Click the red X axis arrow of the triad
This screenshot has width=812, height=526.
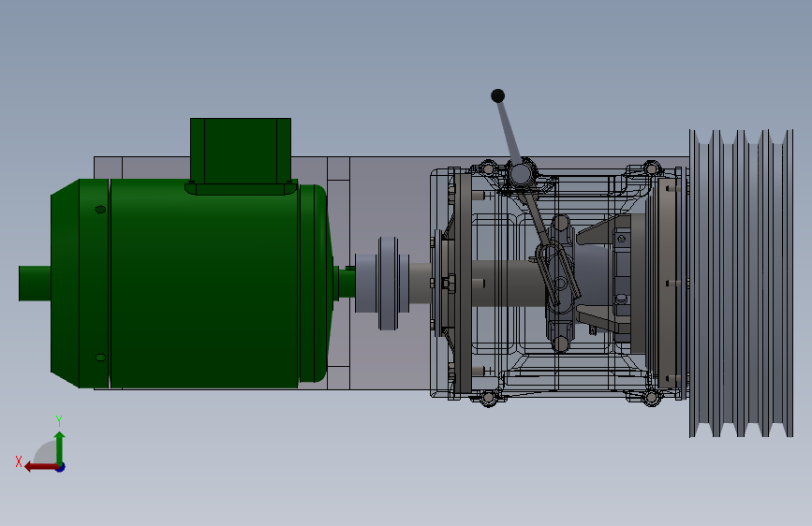click(41, 467)
